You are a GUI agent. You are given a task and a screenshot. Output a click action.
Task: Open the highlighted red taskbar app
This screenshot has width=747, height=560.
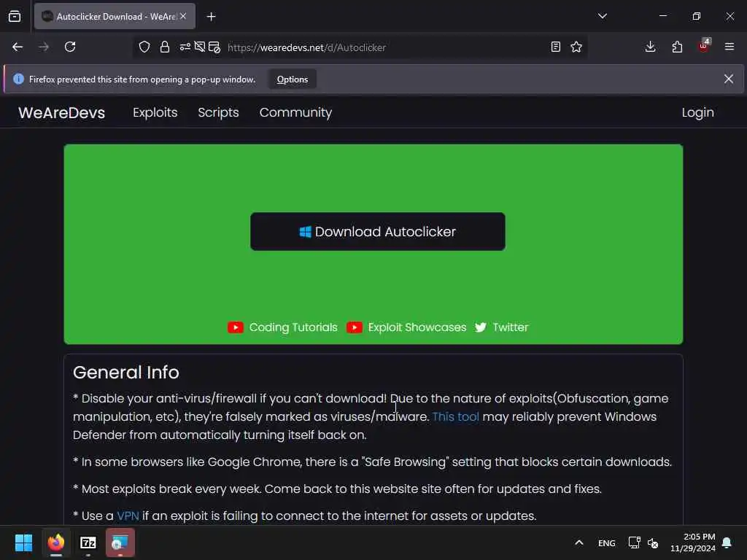click(120, 542)
